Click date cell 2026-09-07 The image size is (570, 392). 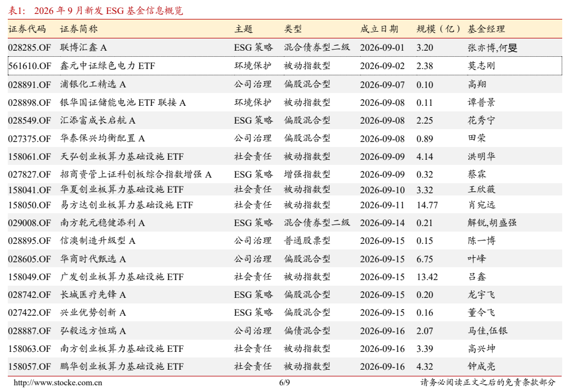point(382,85)
